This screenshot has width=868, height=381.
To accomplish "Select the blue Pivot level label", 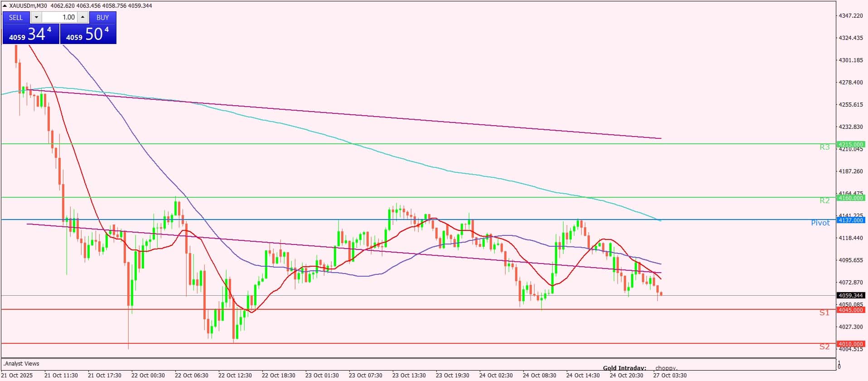I will 820,223.
